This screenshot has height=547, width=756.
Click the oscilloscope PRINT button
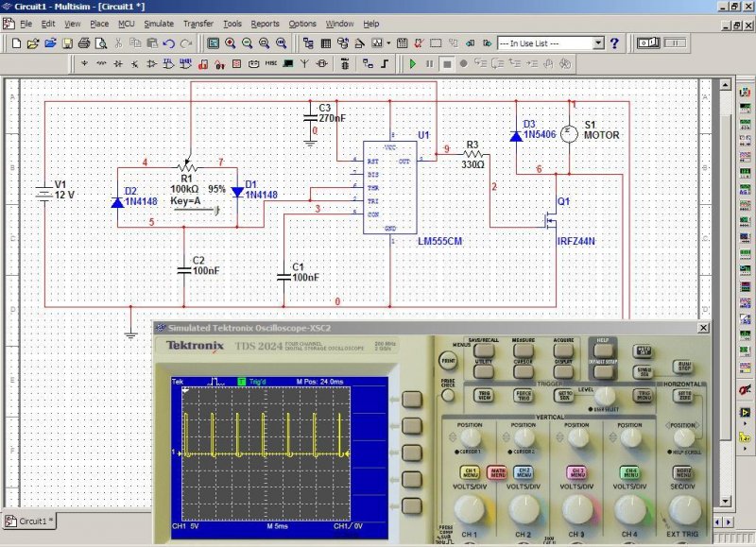pyautogui.click(x=448, y=361)
